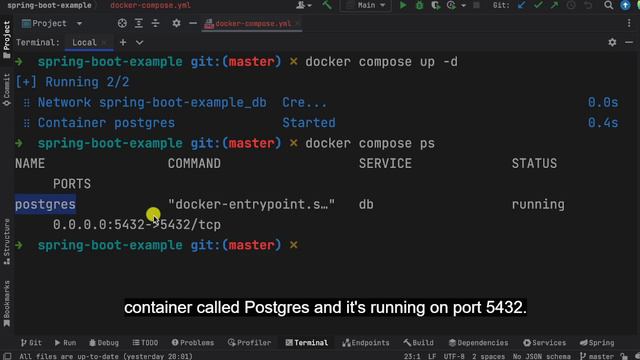Go to line via 23:1 indicator
Screen dimensions: 640x360
[x=412, y=356]
